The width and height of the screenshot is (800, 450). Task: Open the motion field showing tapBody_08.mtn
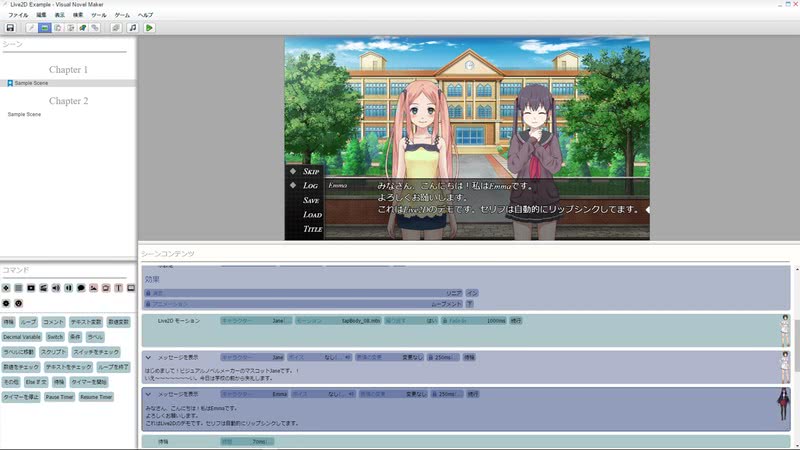(338, 321)
